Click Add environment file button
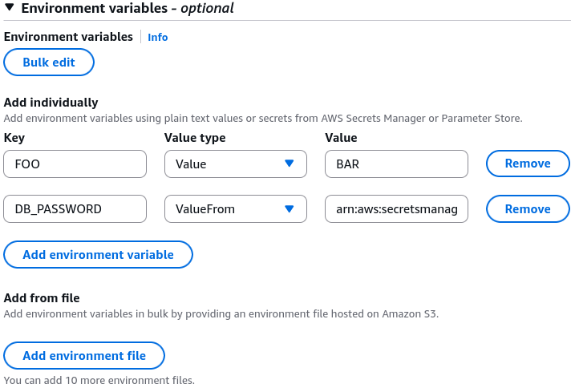571x392 pixels. [84, 356]
